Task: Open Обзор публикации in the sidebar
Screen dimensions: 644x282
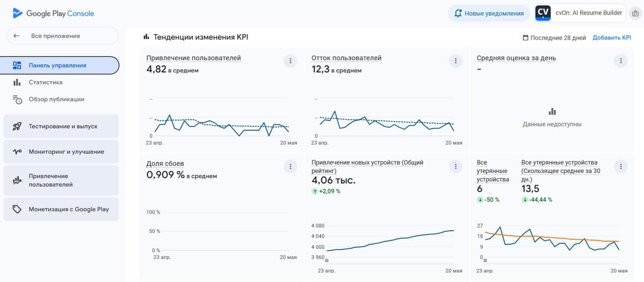Action: click(56, 100)
